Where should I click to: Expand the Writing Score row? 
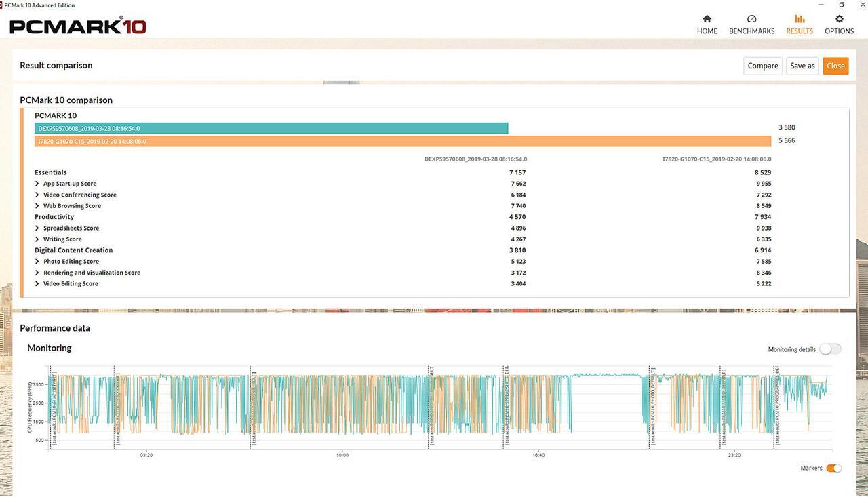point(37,239)
